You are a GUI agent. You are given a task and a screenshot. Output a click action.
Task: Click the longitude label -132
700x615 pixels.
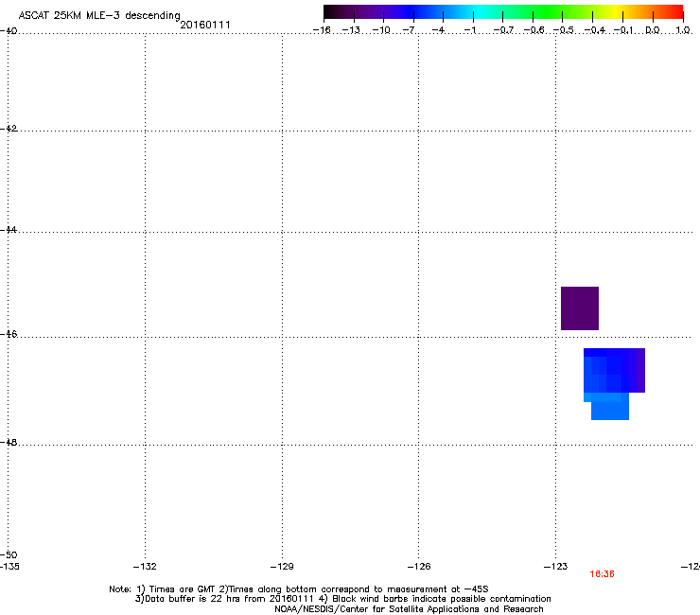point(145,567)
